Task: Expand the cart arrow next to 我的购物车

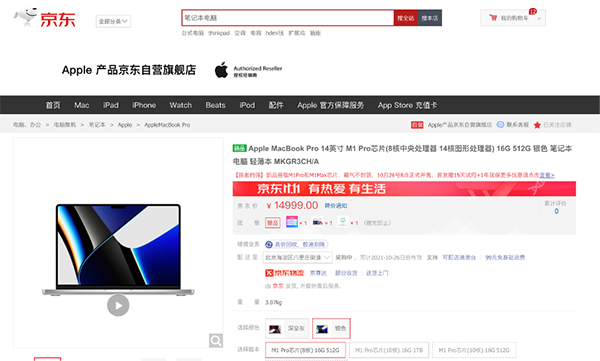Action: pyautogui.click(x=539, y=18)
